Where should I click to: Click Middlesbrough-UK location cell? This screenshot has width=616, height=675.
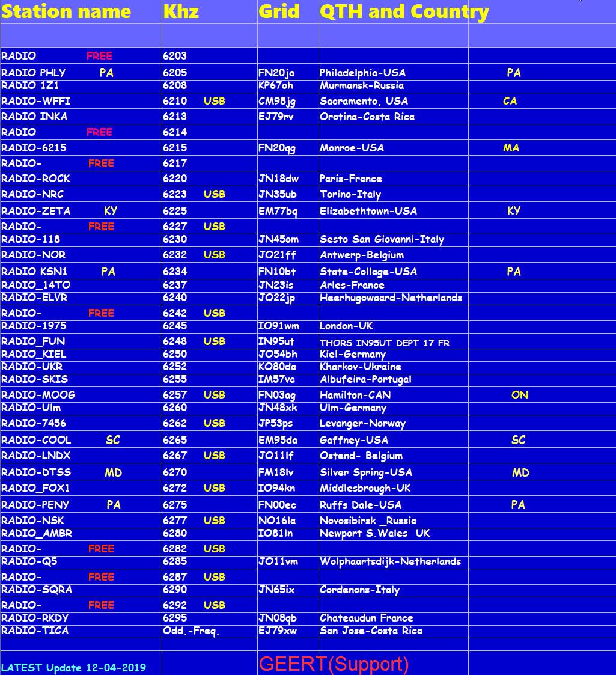365,488
